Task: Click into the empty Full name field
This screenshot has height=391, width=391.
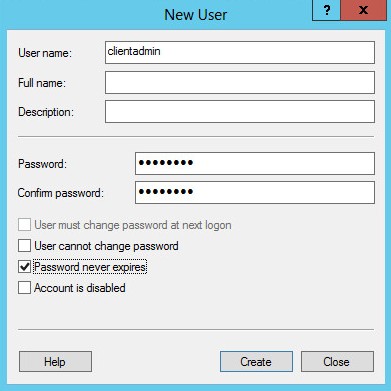Action: 240,82
